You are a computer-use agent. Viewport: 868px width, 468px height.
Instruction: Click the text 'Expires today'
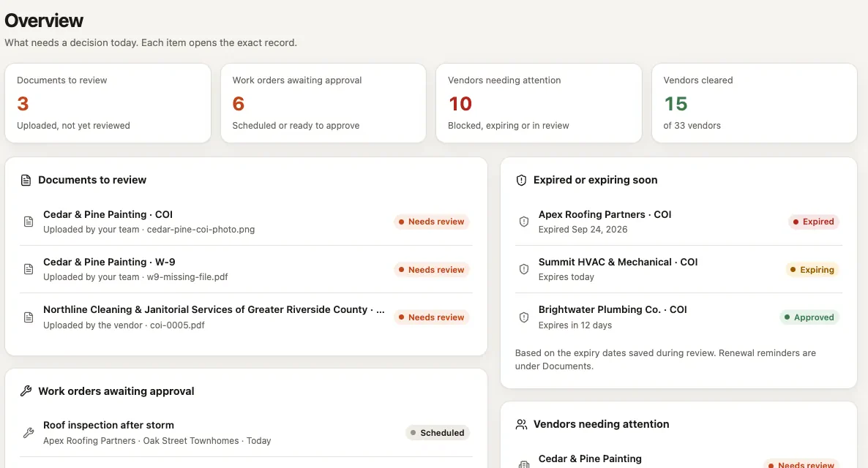(x=566, y=277)
